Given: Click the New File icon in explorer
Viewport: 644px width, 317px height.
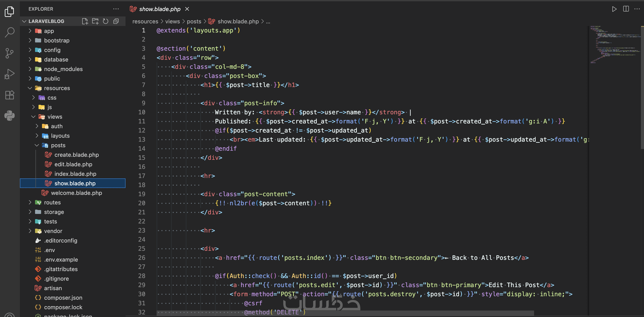Looking at the screenshot, I should click(85, 21).
